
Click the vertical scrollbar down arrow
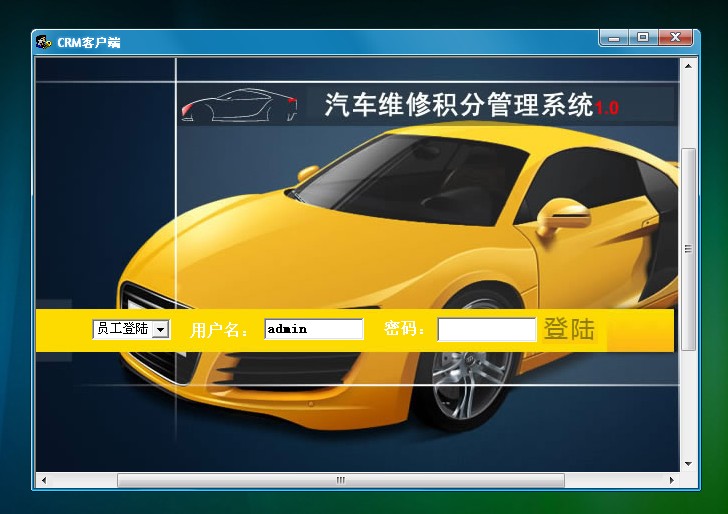coord(688,464)
